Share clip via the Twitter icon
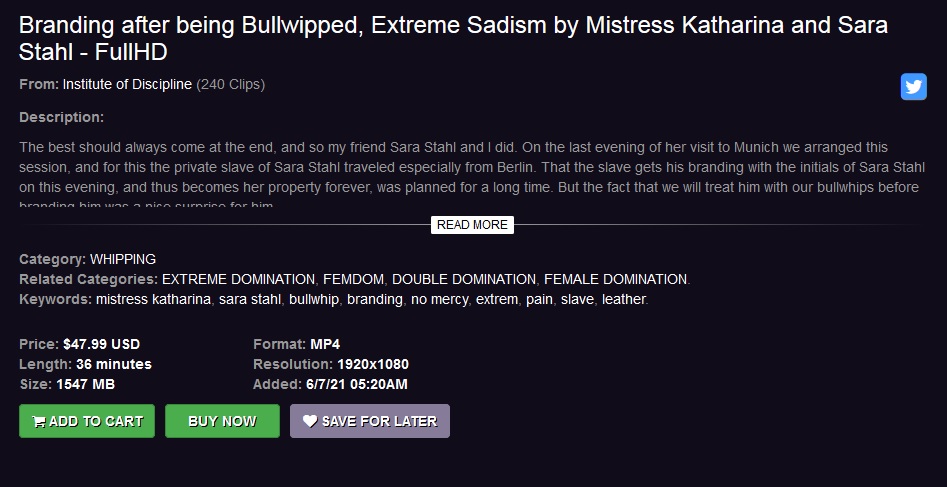Image resolution: width=947 pixels, height=487 pixels. point(913,86)
